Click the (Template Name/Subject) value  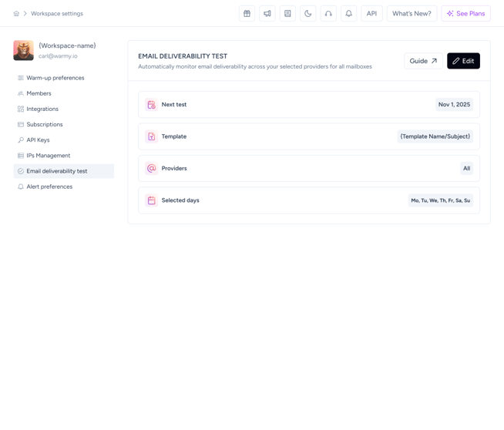[x=435, y=136]
